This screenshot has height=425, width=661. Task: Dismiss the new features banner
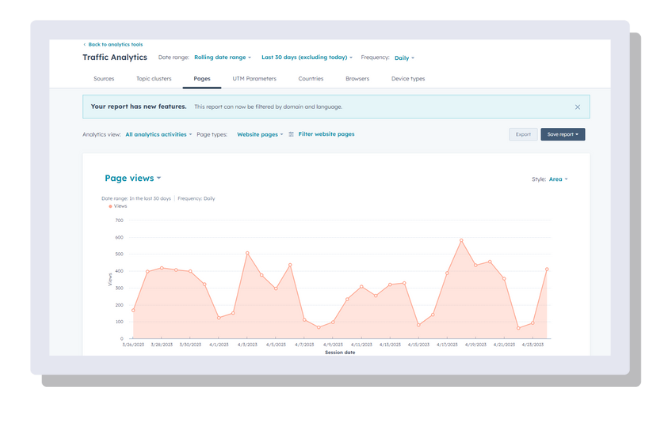pos(578,107)
